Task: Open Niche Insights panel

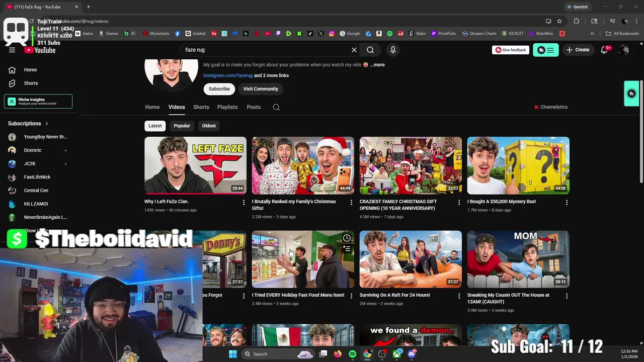Action: (38, 101)
